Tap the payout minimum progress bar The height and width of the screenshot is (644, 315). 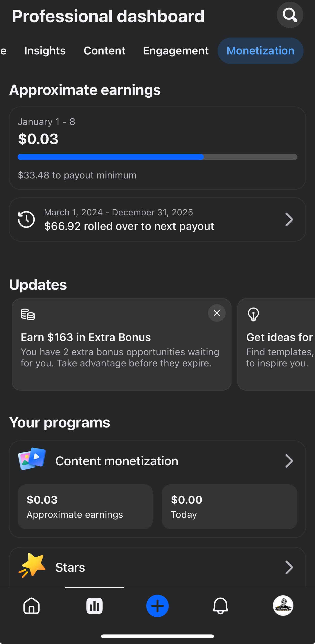157,157
